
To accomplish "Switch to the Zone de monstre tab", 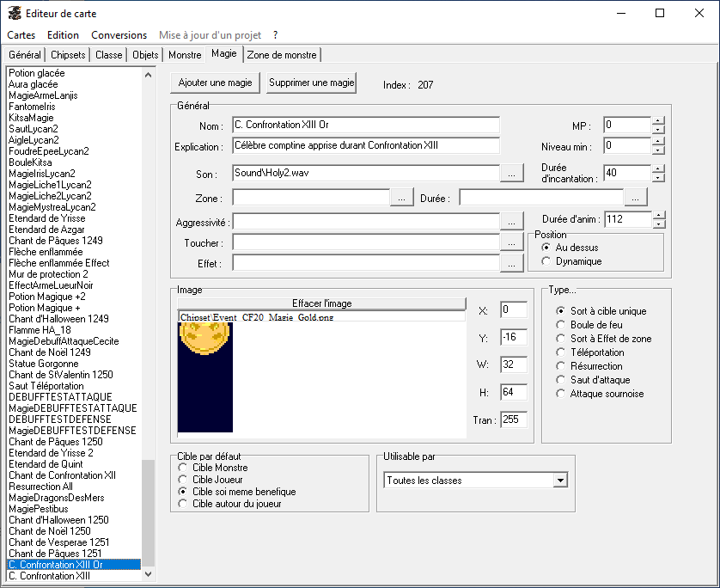I will click(x=282, y=55).
